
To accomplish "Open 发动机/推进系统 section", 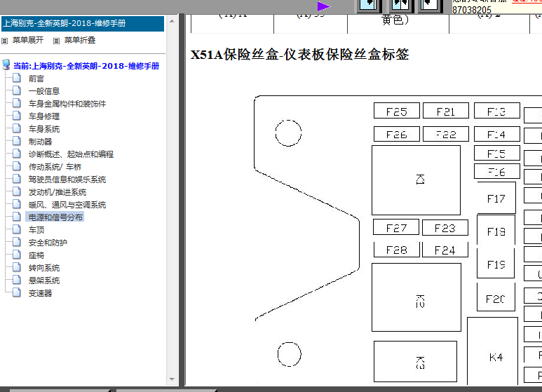I will (x=57, y=192).
